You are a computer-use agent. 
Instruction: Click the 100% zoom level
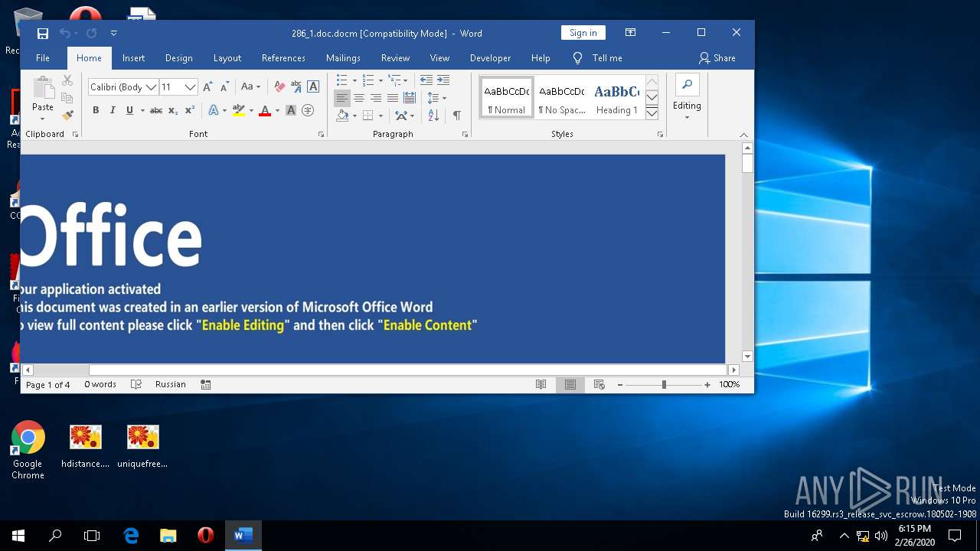point(730,385)
